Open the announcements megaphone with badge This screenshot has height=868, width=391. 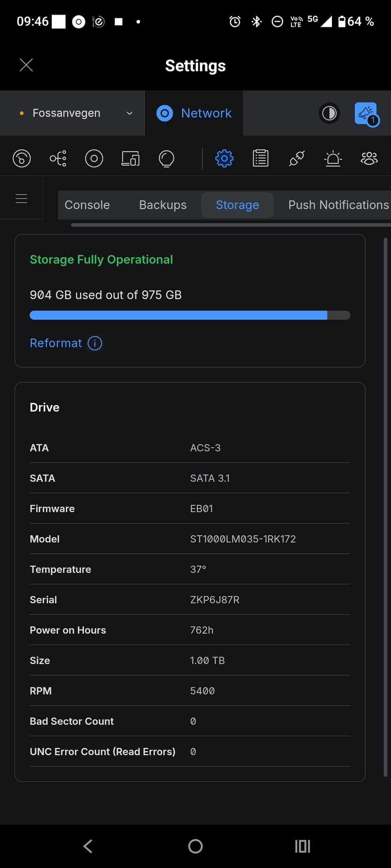(367, 114)
